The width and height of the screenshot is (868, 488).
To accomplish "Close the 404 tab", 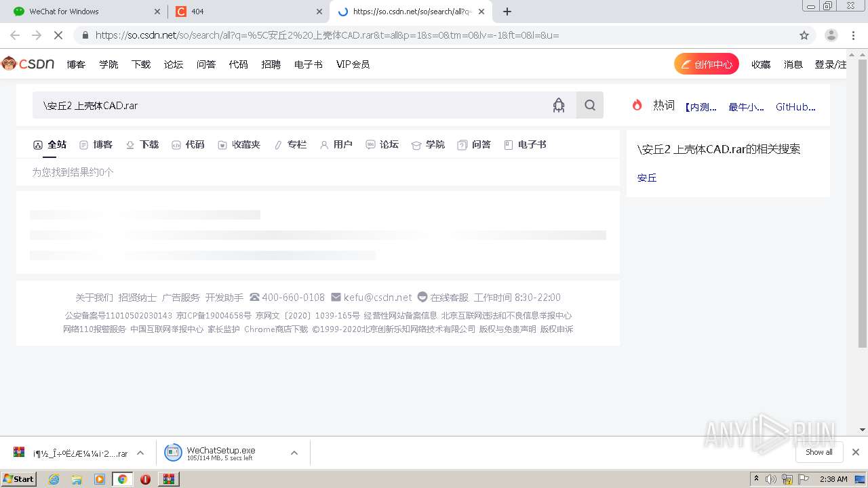I will pyautogui.click(x=319, y=12).
